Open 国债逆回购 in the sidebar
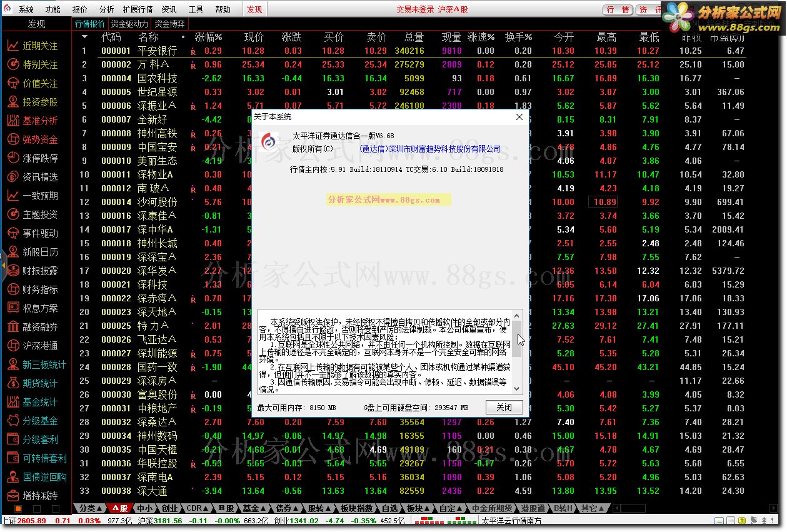 pos(37,477)
